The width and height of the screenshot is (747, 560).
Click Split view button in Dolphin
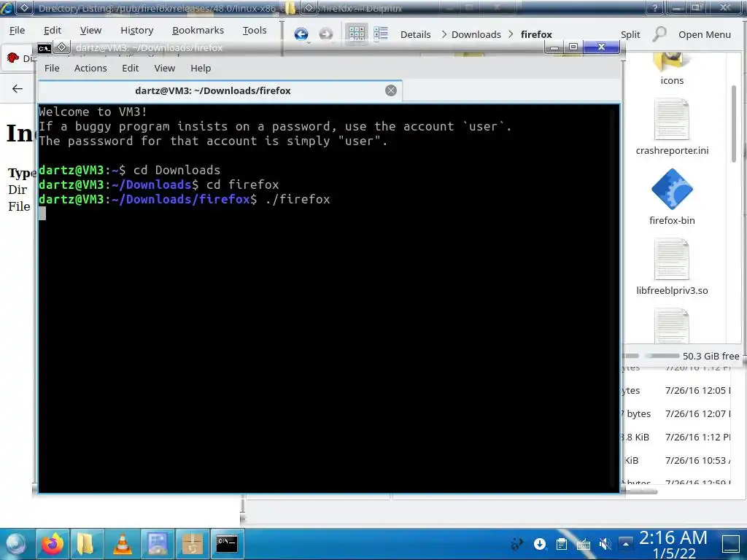pos(630,34)
